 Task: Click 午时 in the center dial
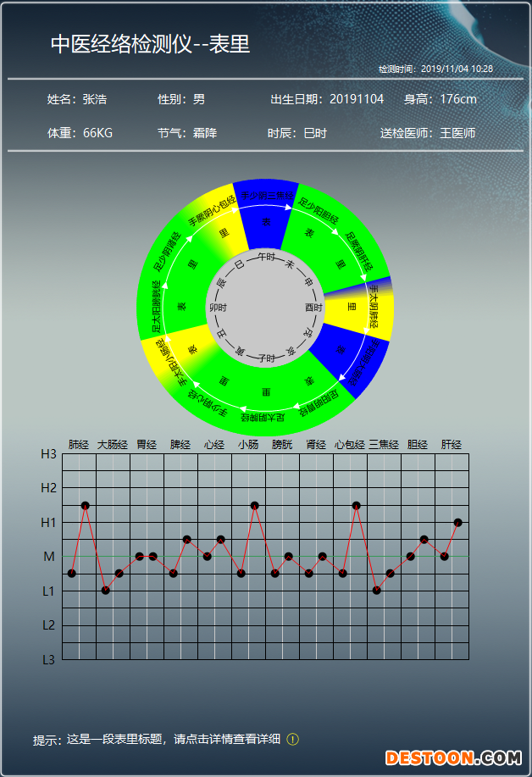(x=266, y=256)
